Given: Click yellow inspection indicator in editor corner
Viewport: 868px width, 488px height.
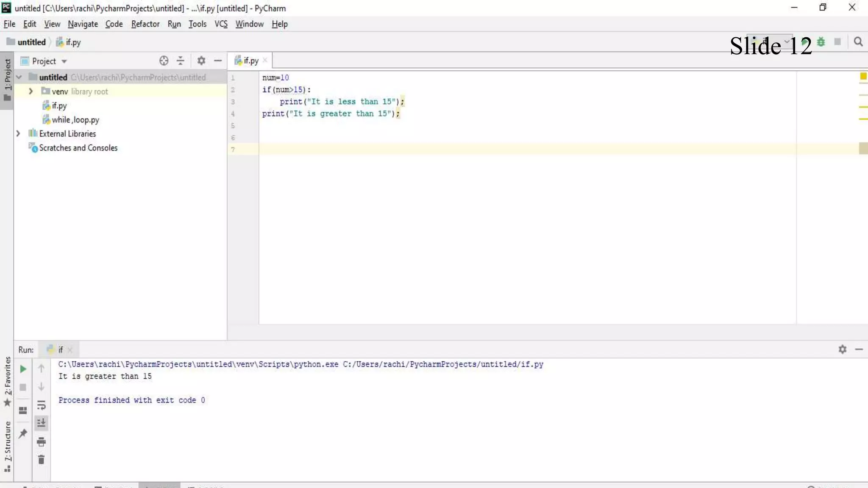Looking at the screenshot, I should click(x=863, y=76).
